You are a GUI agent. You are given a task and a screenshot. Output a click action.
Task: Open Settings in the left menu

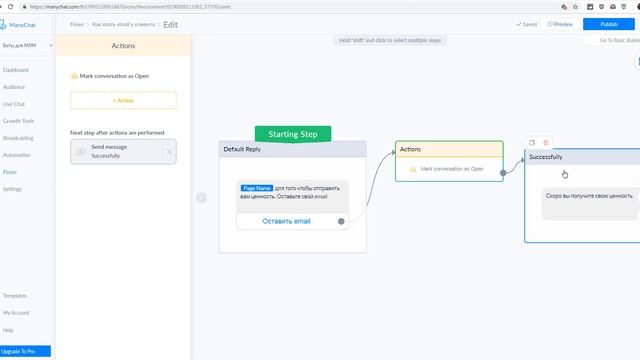tap(12, 189)
